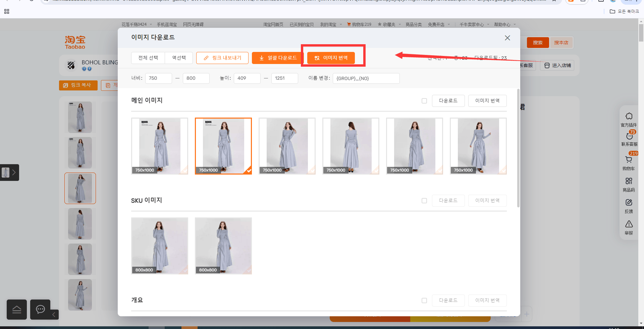Click the chat bubble icon at bottom left
The height and width of the screenshot is (329, 644).
point(40,309)
